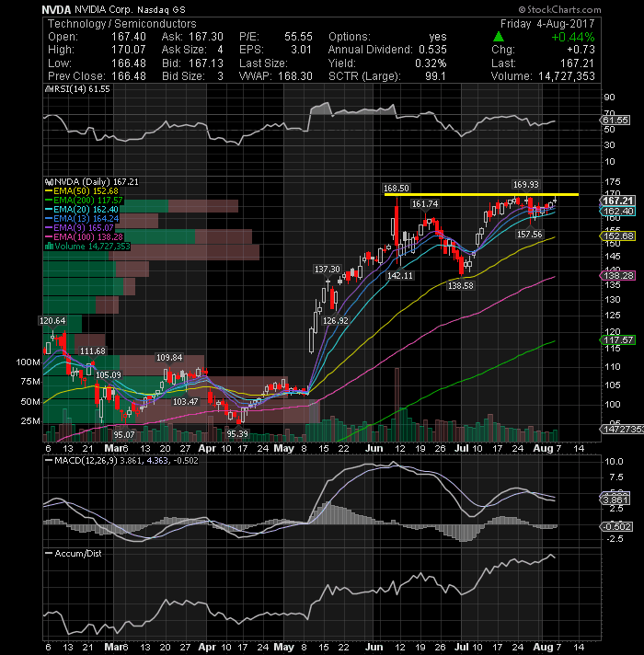Click the 109.84 price annotation
Viewport: 644px width, 655px height.
[169, 358]
